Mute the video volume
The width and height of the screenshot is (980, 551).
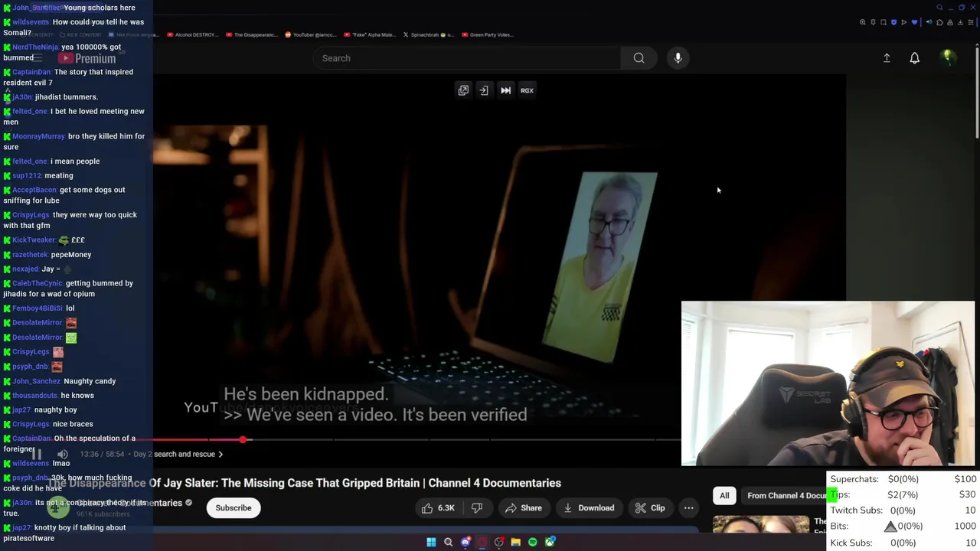[x=63, y=454]
